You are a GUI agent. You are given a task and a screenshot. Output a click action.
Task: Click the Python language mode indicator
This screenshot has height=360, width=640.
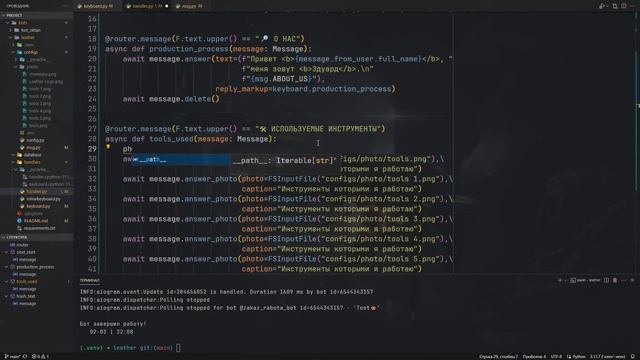click(x=576, y=357)
